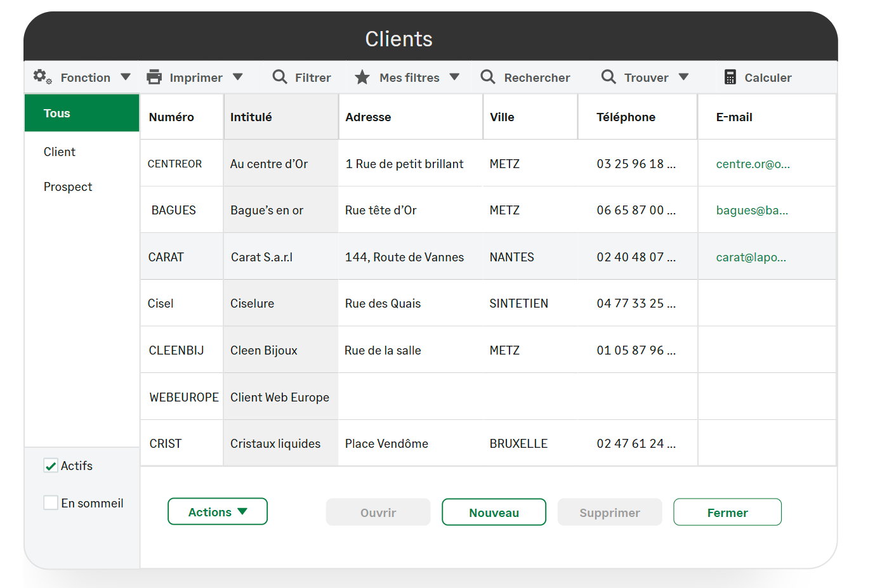Click the Rechercher magnifier icon

[x=487, y=77]
